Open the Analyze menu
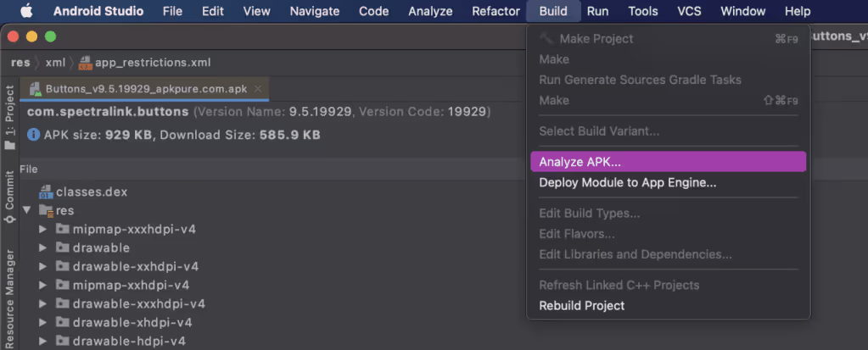This screenshot has height=350, width=868. [430, 11]
